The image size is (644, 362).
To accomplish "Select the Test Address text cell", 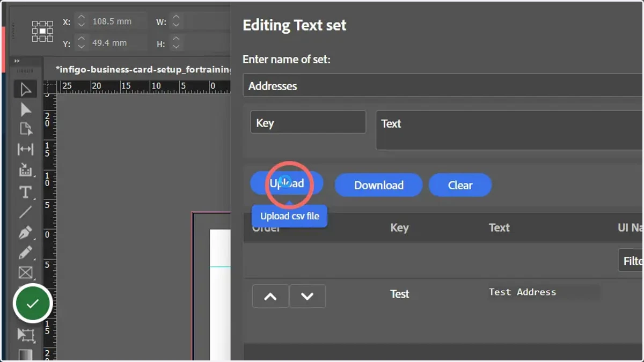I will [x=522, y=292].
